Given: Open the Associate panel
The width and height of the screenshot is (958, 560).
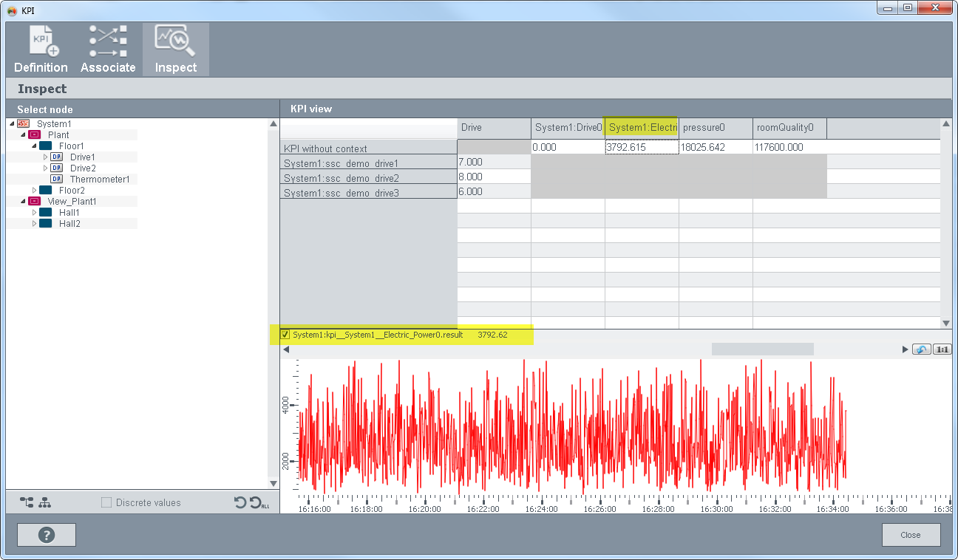Looking at the screenshot, I should 108,49.
